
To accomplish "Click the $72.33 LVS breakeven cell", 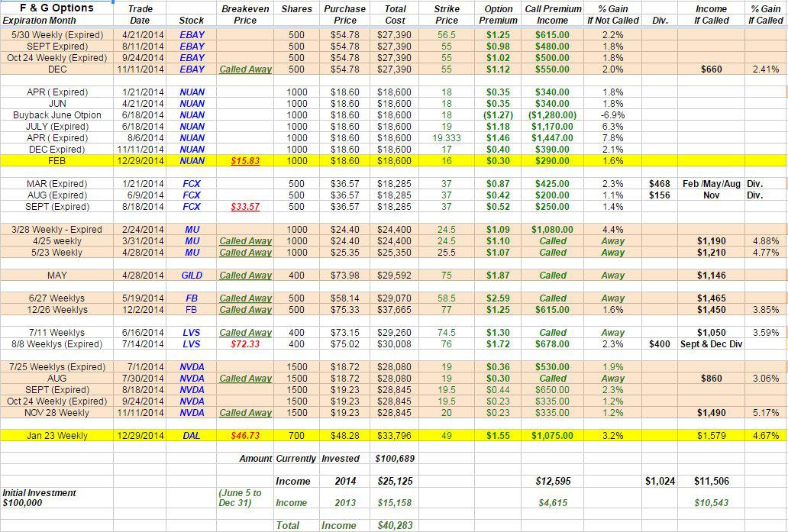I will tap(245, 344).
